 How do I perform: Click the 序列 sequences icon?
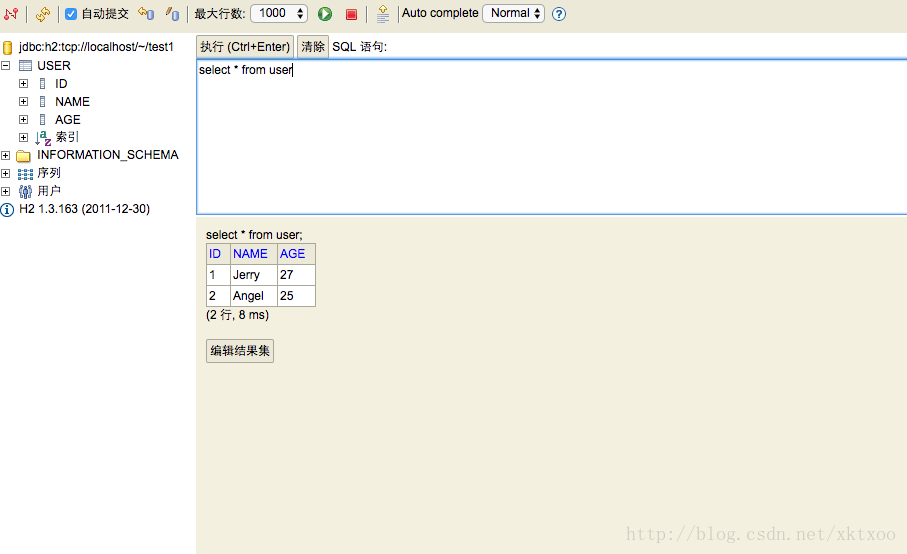click(25, 173)
